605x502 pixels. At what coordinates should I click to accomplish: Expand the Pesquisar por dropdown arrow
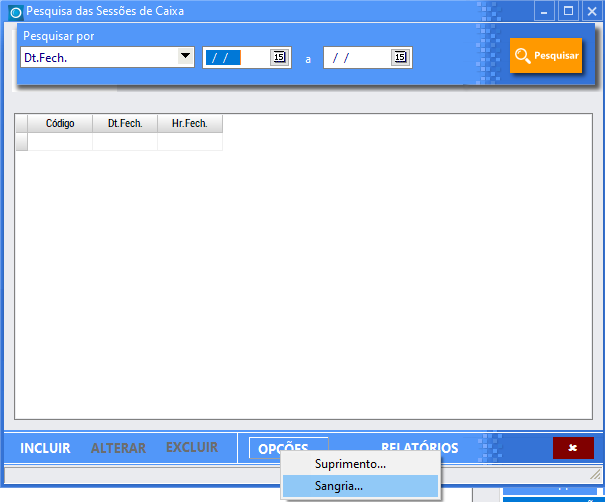pyautogui.click(x=185, y=57)
